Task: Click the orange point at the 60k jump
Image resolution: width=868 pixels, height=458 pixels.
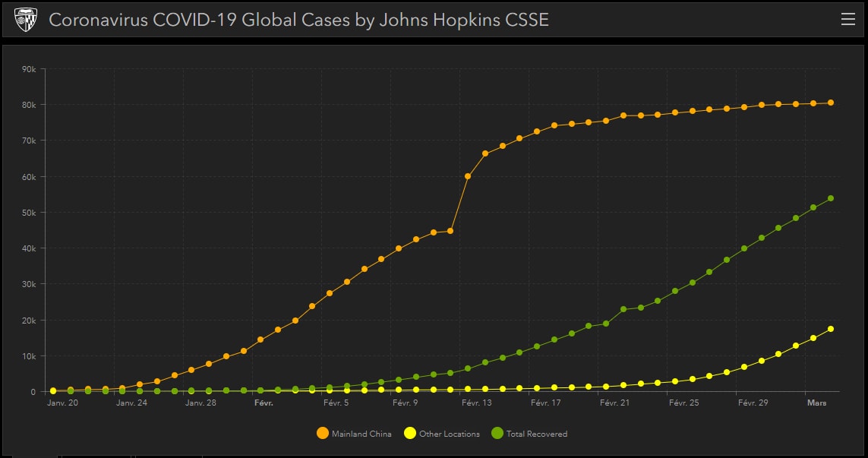Action: pyautogui.click(x=468, y=176)
